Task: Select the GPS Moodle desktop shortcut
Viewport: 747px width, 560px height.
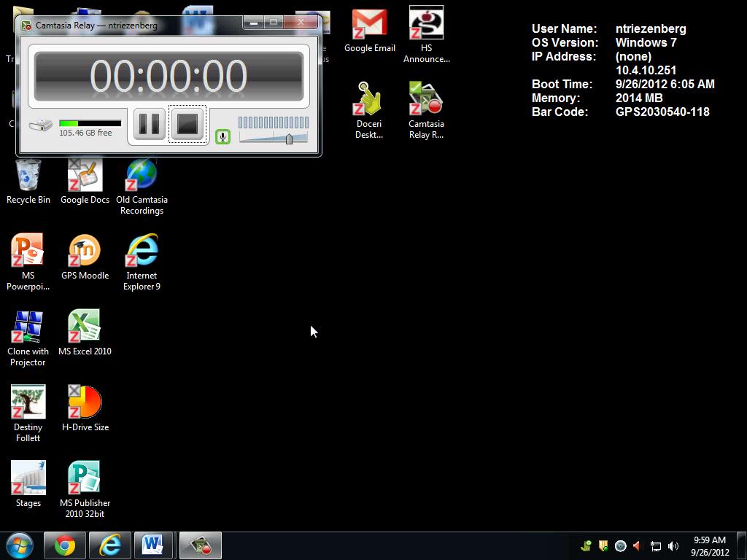Action: (x=85, y=257)
